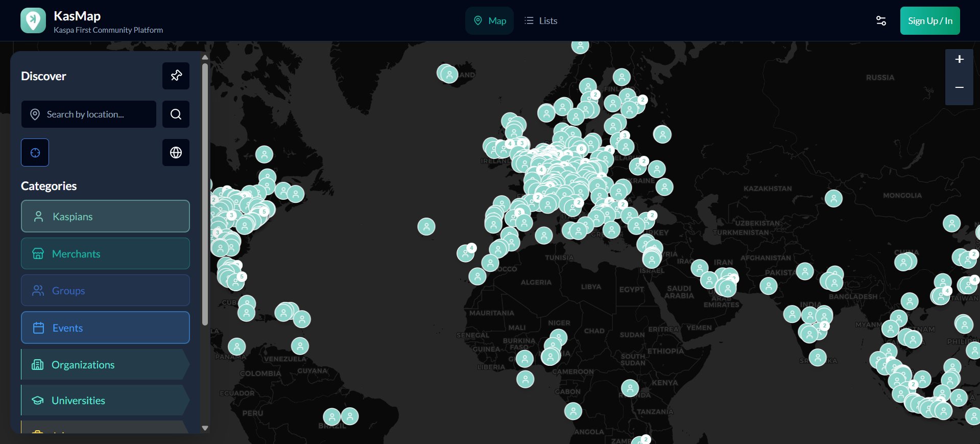Toggle the Universities category filter
Image resolution: width=980 pixels, height=444 pixels.
(x=105, y=400)
